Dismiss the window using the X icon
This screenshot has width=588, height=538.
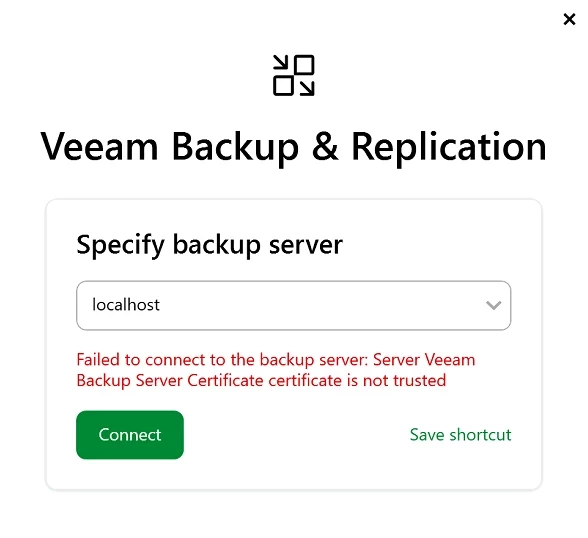coord(569,19)
